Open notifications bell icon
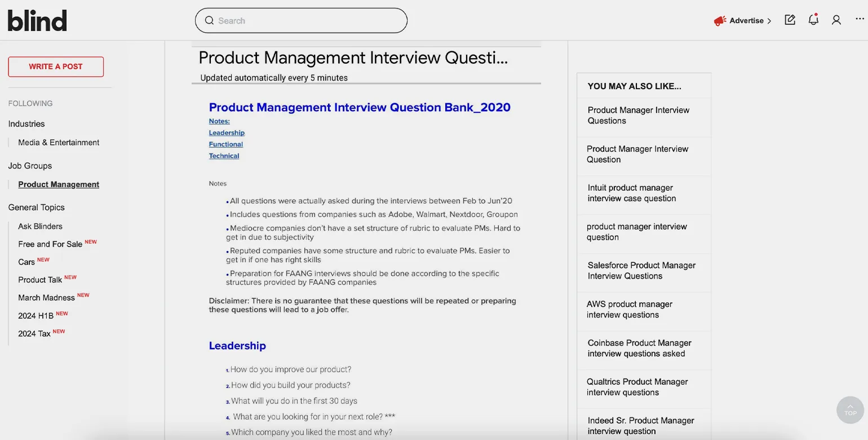The width and height of the screenshot is (868, 440). pyautogui.click(x=813, y=20)
